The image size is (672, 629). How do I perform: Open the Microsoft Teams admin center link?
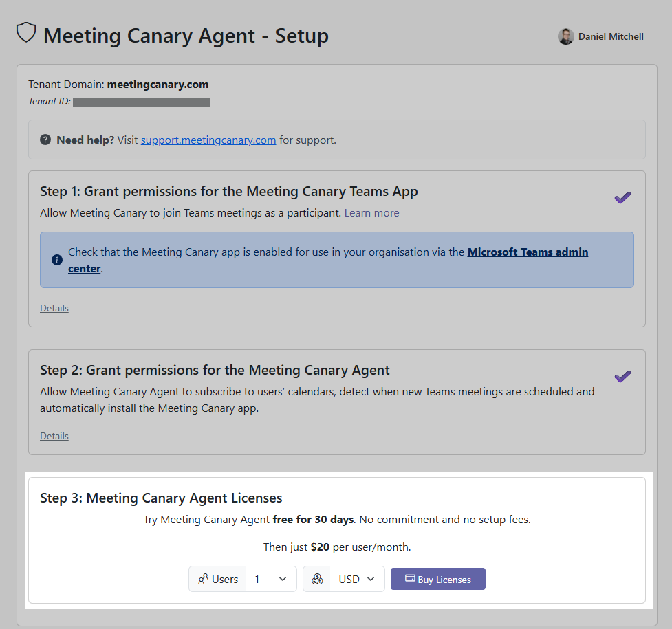[x=528, y=252]
